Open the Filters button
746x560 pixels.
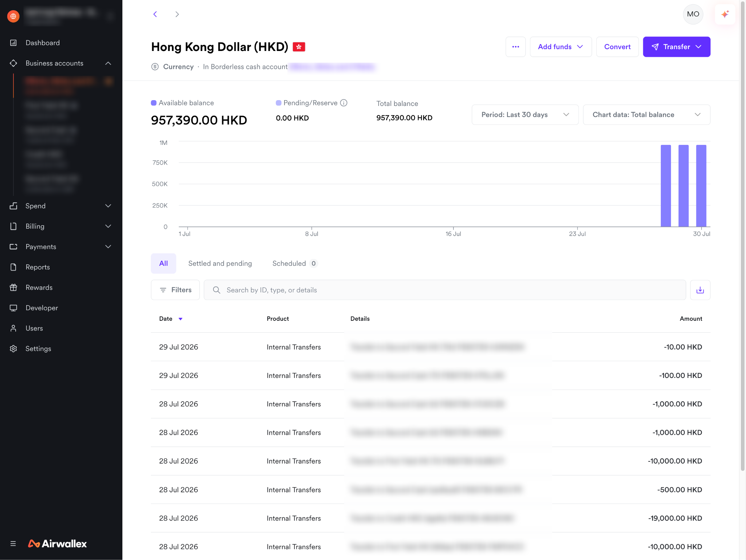[x=175, y=290]
